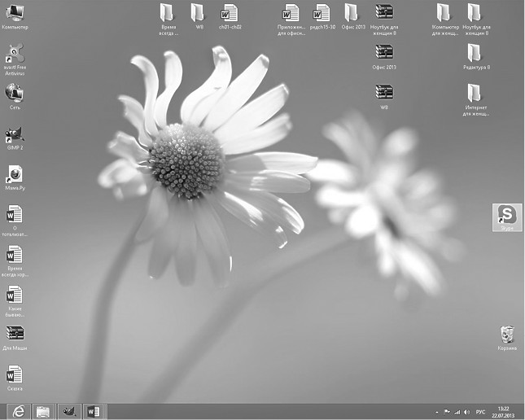The height and width of the screenshot is (420, 525).
Task: Open File Explorer from the taskbar
Action: [x=43, y=410]
